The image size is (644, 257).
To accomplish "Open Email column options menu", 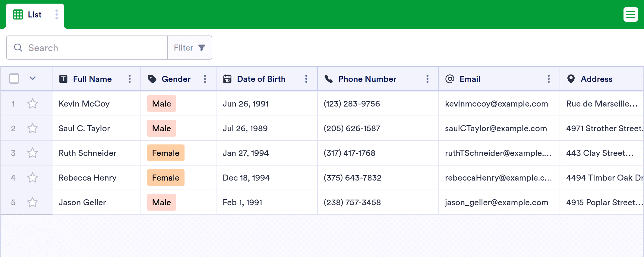I will 549,79.
